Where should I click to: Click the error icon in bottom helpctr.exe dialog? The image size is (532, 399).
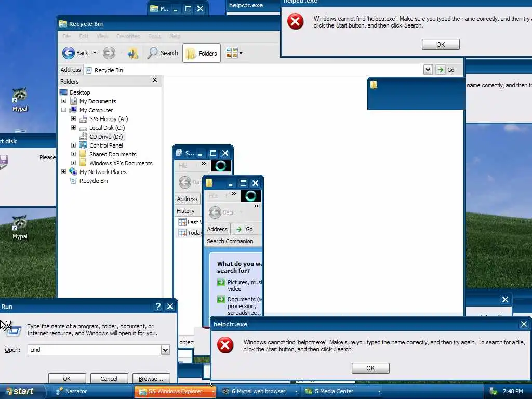coord(225,345)
